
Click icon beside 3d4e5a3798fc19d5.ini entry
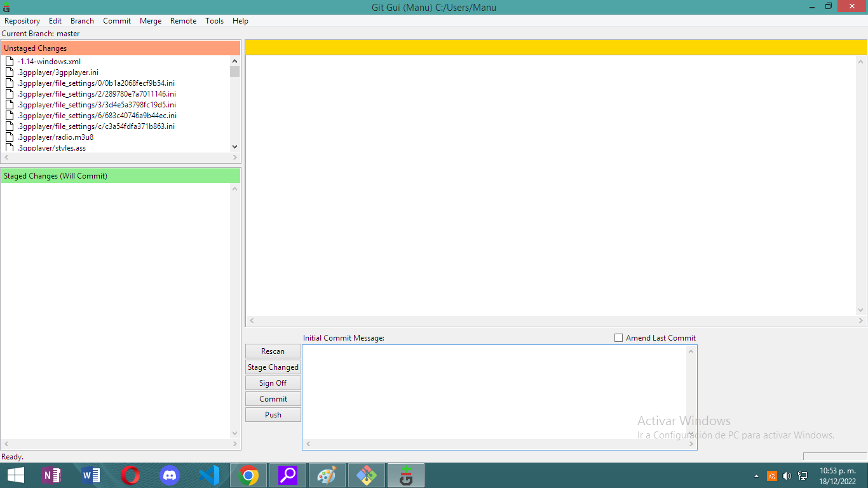point(10,105)
